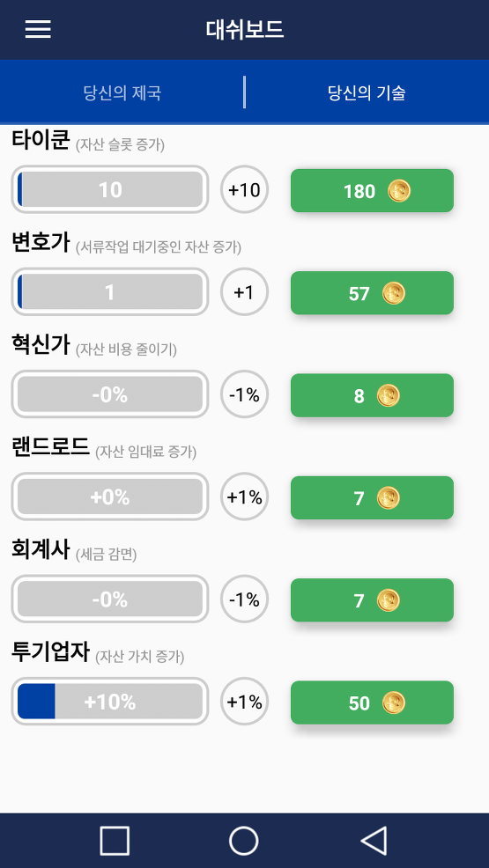
Task: Tap the gold coin on the 180 button
Action: pos(399,191)
